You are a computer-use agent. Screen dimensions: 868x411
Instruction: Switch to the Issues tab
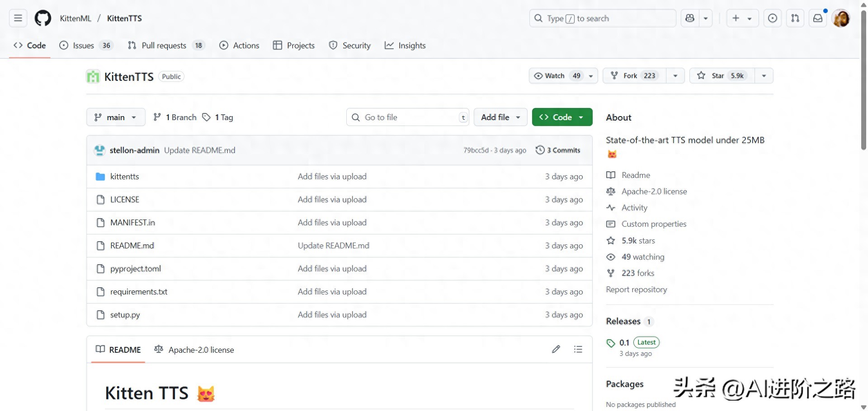click(x=86, y=45)
